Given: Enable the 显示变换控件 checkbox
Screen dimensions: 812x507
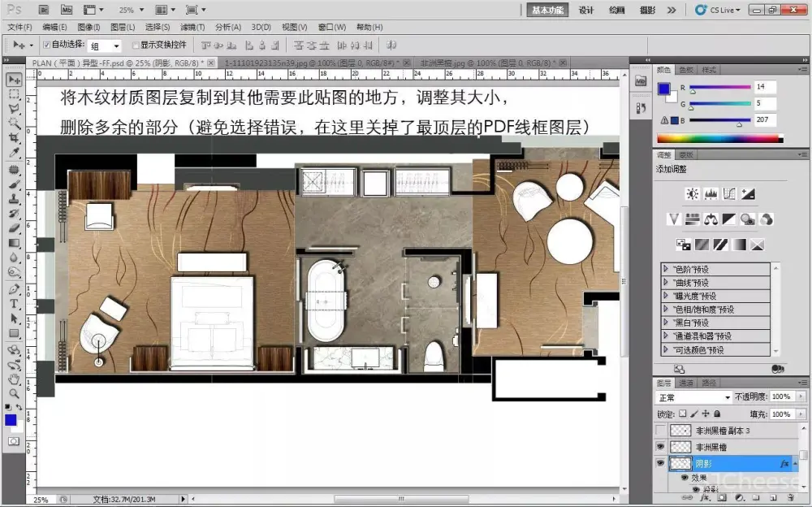Looking at the screenshot, I should (136, 45).
